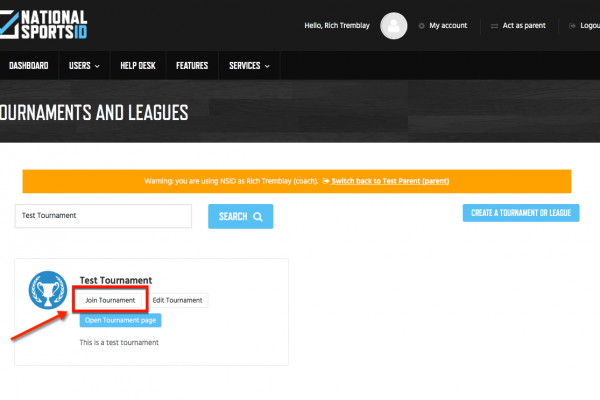Select Act as parent link
This screenshot has height=400, width=600.
click(x=524, y=26)
